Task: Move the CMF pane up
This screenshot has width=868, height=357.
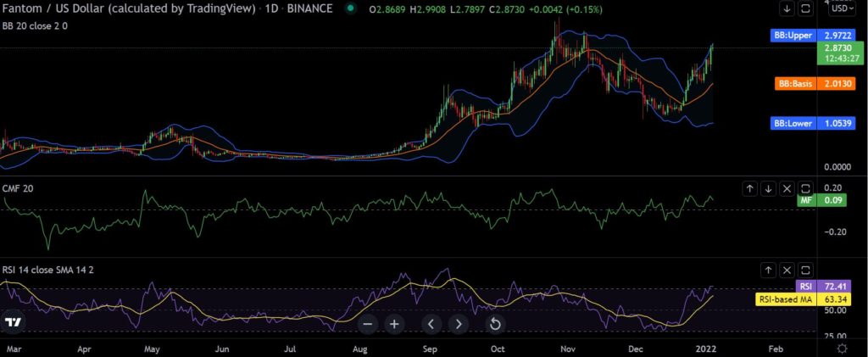Action: coord(749,189)
